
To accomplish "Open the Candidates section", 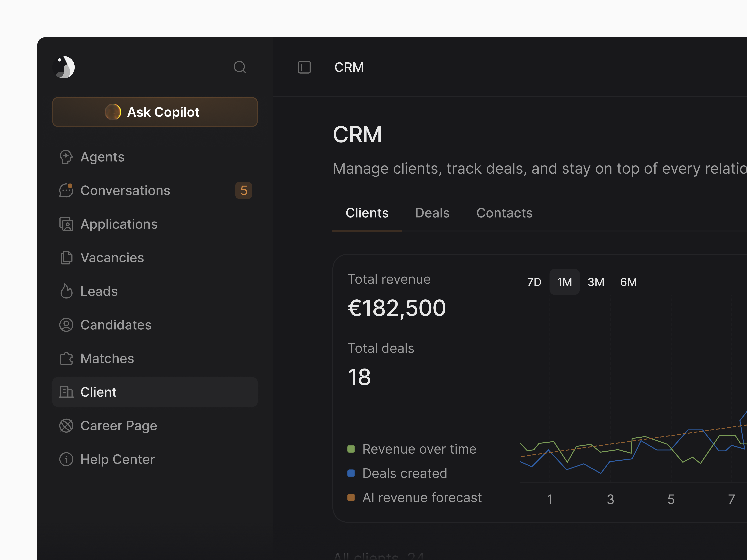I will [x=155, y=325].
